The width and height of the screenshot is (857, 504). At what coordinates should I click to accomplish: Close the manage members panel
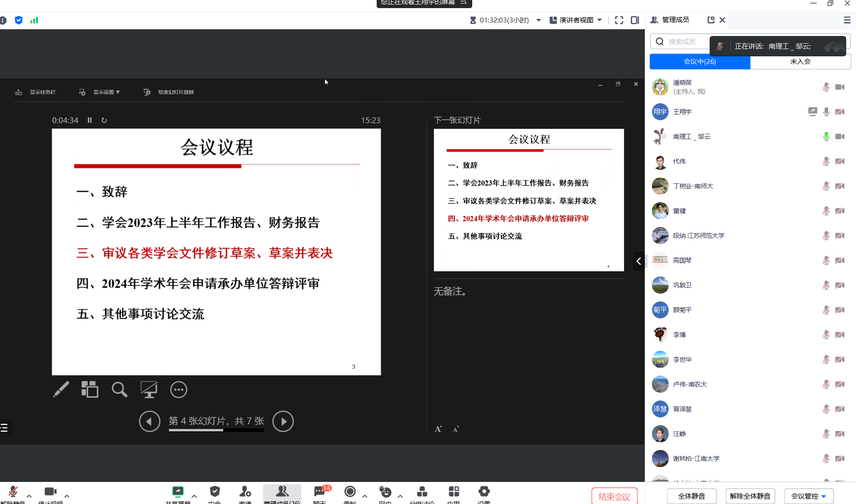click(x=722, y=20)
